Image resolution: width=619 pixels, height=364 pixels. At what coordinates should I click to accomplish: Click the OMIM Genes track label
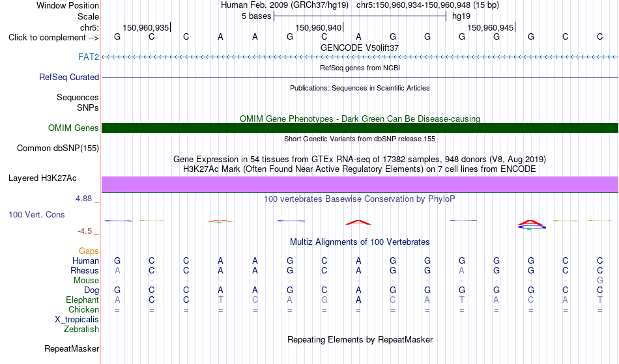click(x=74, y=128)
